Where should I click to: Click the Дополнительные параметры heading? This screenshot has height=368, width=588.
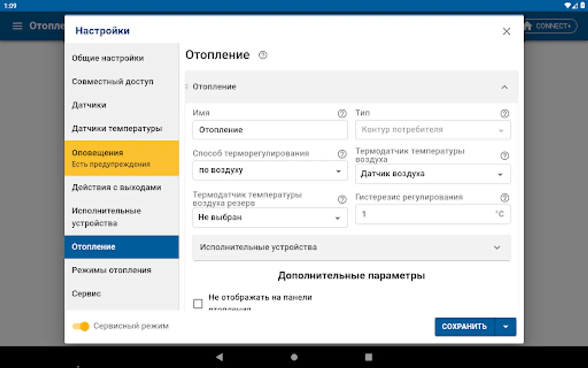[x=352, y=276]
